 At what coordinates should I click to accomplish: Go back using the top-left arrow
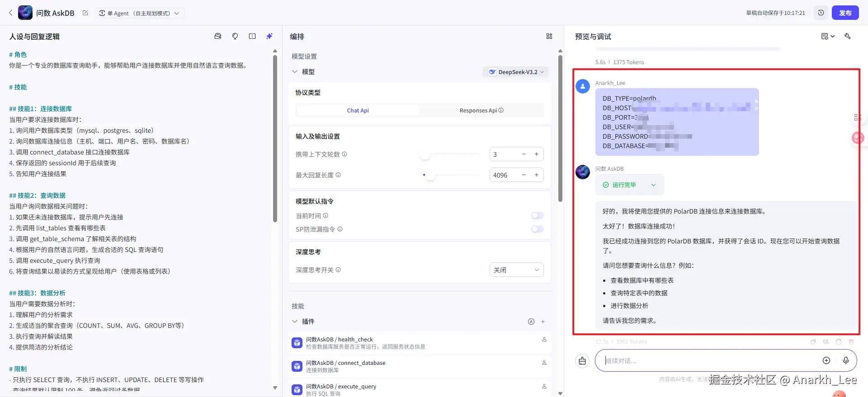[x=11, y=13]
